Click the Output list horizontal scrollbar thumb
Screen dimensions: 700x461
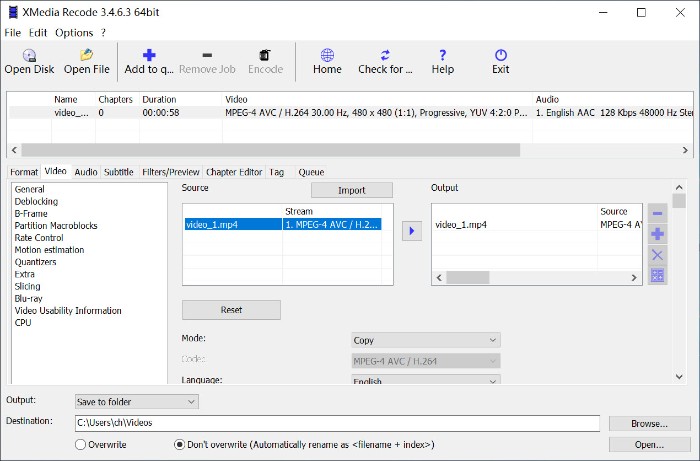tap(468, 278)
